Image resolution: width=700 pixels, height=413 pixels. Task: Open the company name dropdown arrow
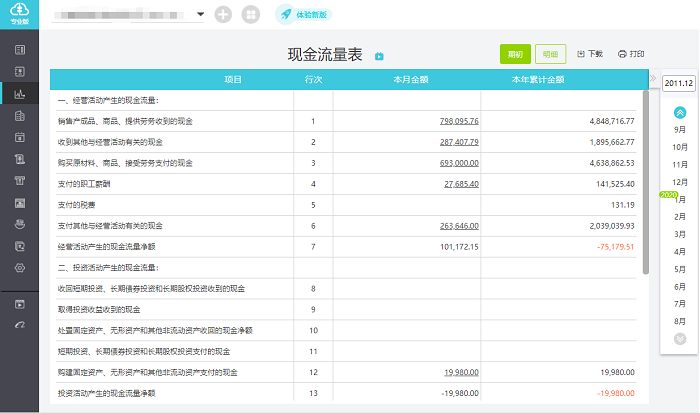(201, 14)
